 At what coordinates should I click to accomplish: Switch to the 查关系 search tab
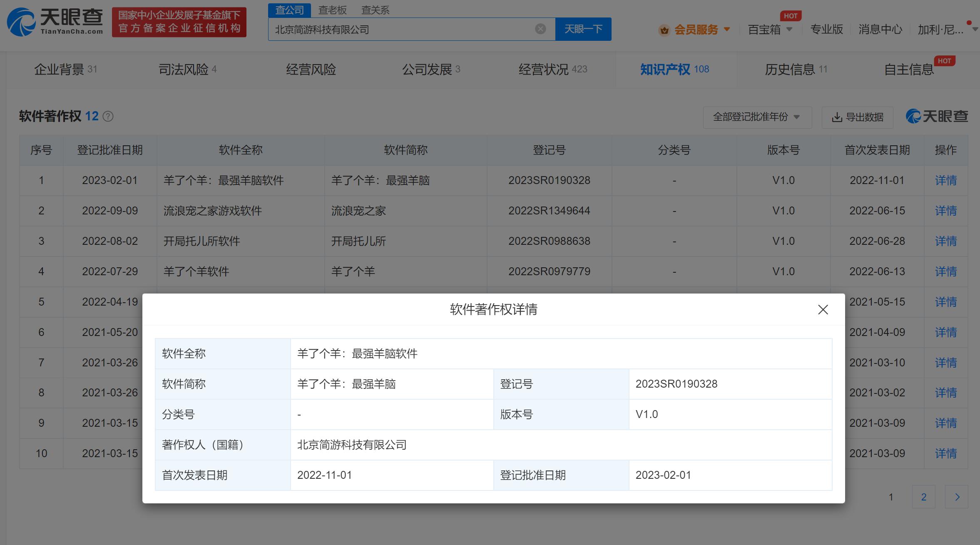[375, 10]
